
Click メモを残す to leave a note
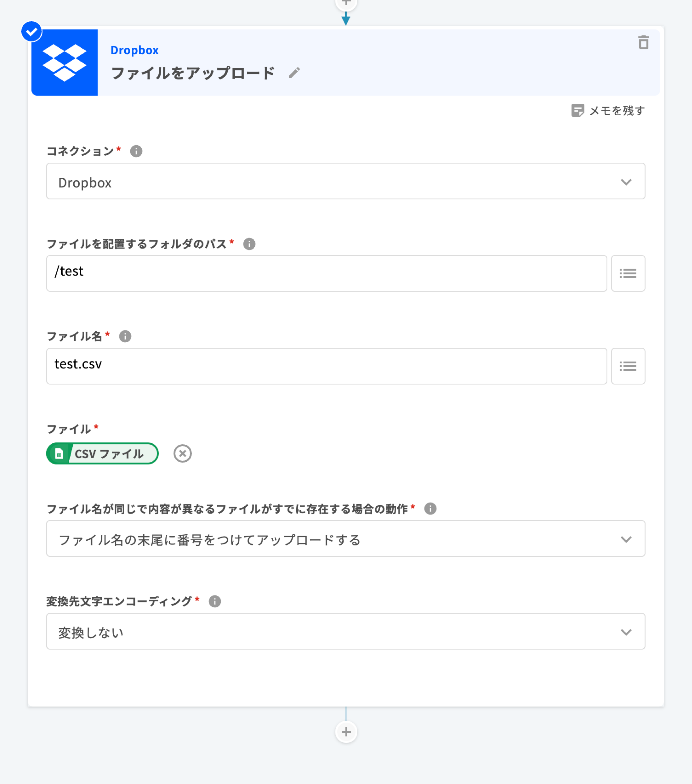(x=608, y=111)
